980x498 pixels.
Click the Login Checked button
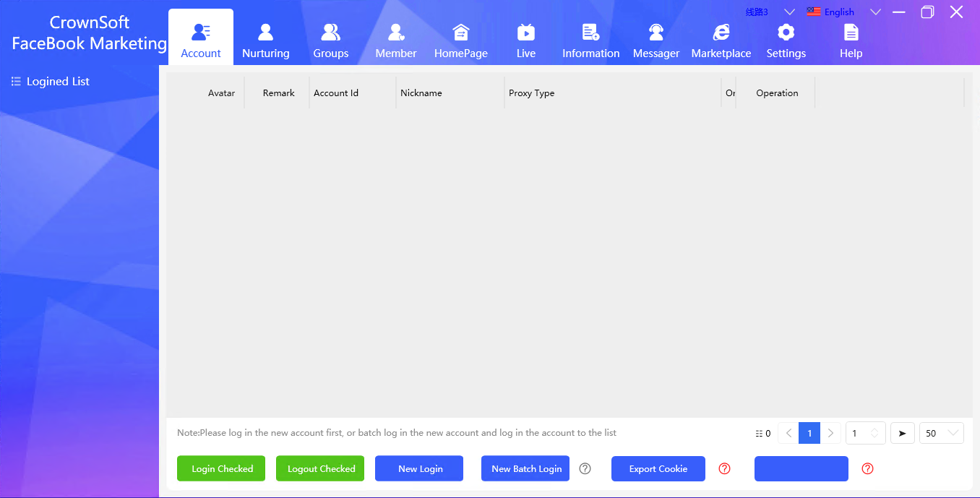tap(221, 468)
